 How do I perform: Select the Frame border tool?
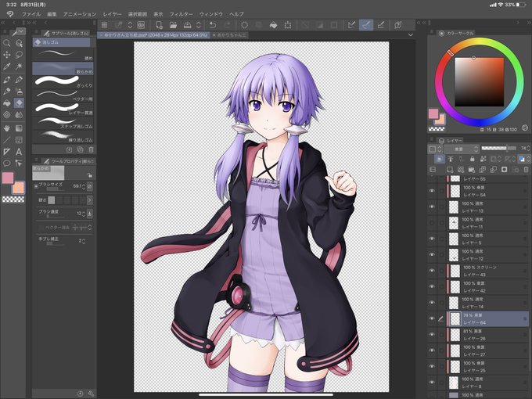pos(19,140)
